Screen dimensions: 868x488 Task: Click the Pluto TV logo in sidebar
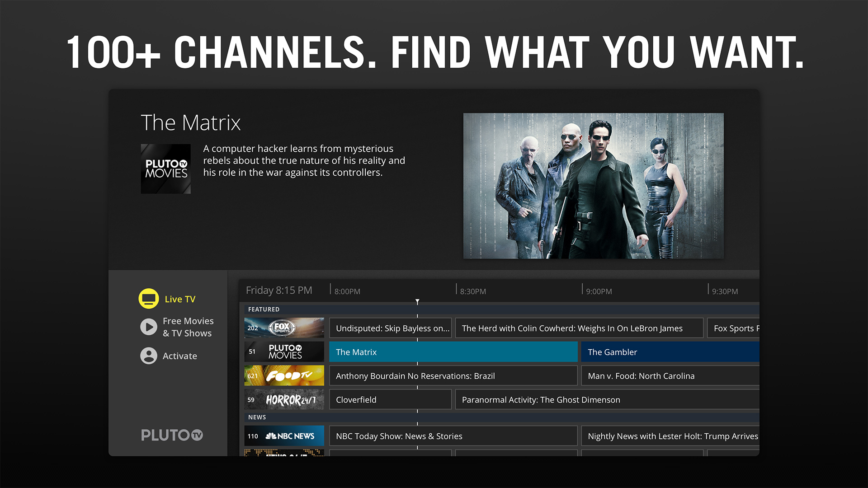click(x=172, y=435)
